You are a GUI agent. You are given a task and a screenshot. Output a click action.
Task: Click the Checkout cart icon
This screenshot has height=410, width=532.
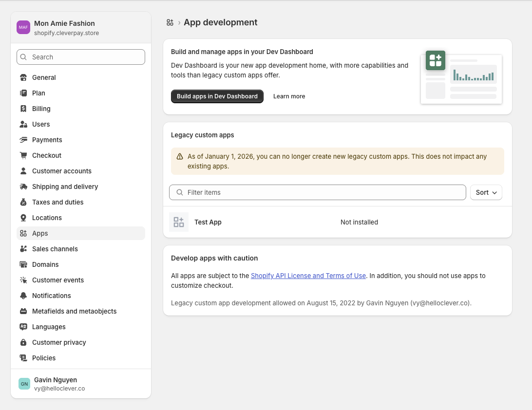click(23, 155)
